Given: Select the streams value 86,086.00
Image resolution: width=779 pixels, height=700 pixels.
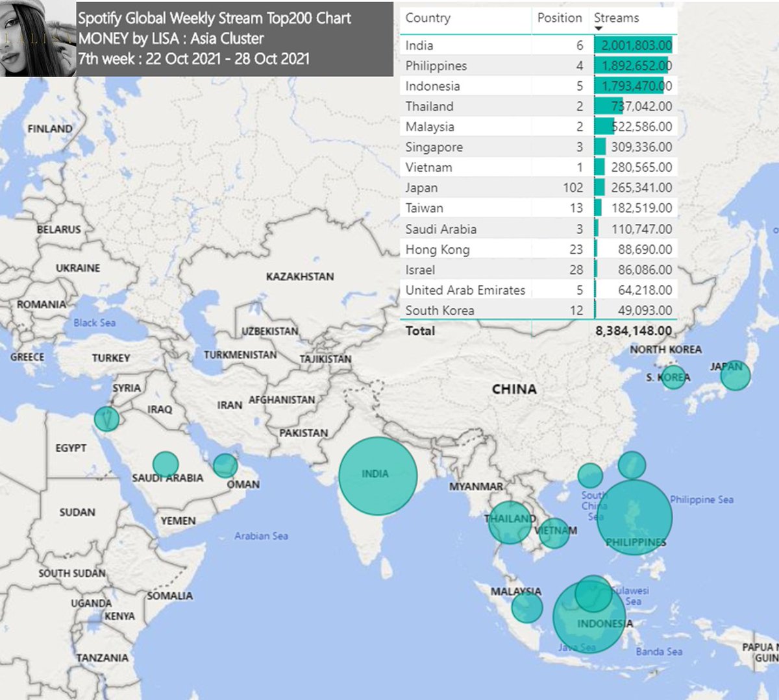Looking at the screenshot, I should point(645,270).
